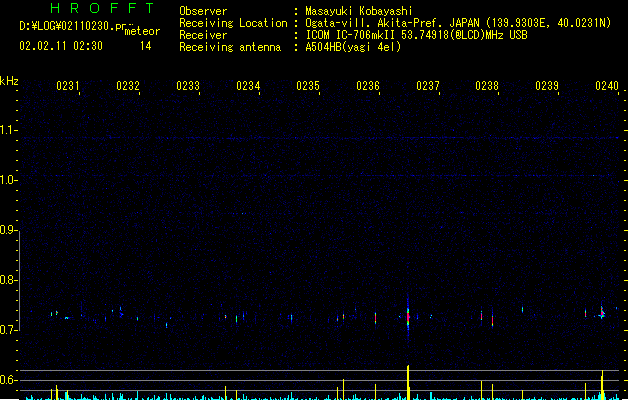Click the HROFFT title text
629x400 pixels.
[x=103, y=8]
